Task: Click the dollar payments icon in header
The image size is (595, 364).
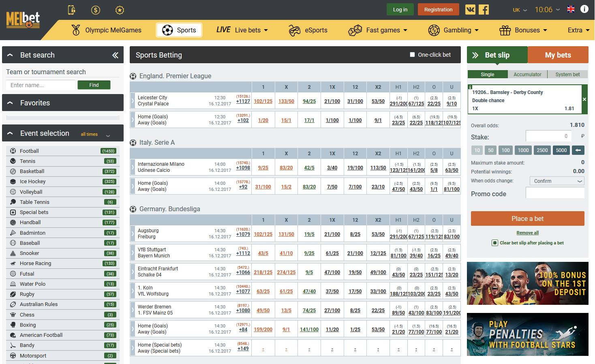Action: pyautogui.click(x=96, y=10)
